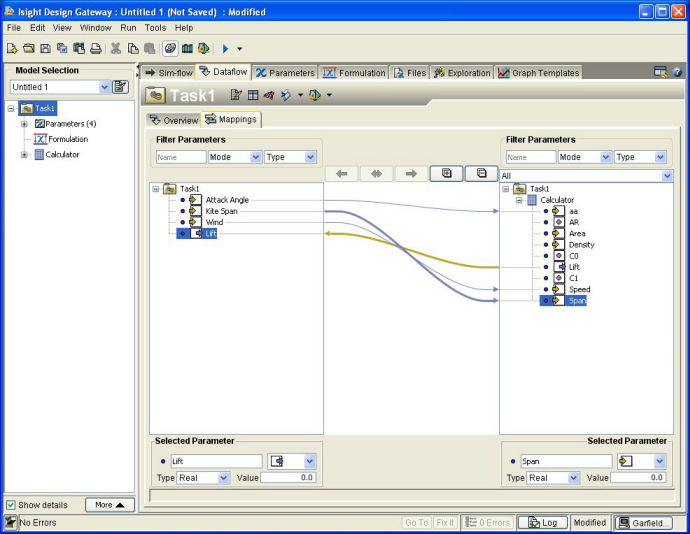
Task: Click the help question mark icon
Action: click(x=677, y=72)
